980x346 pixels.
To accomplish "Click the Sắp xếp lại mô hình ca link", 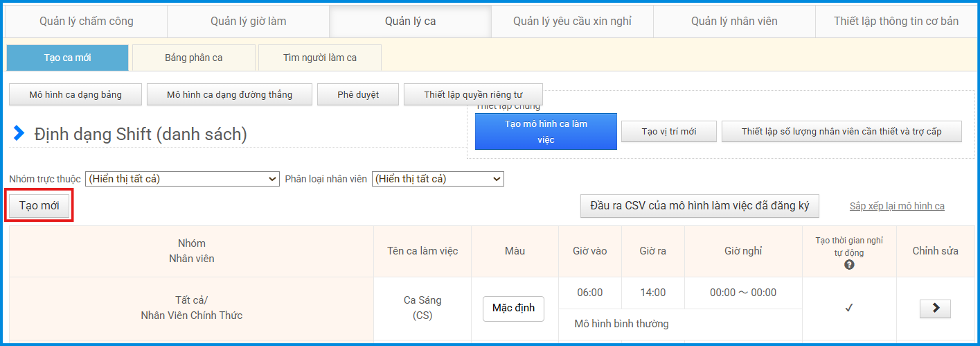I will (897, 206).
